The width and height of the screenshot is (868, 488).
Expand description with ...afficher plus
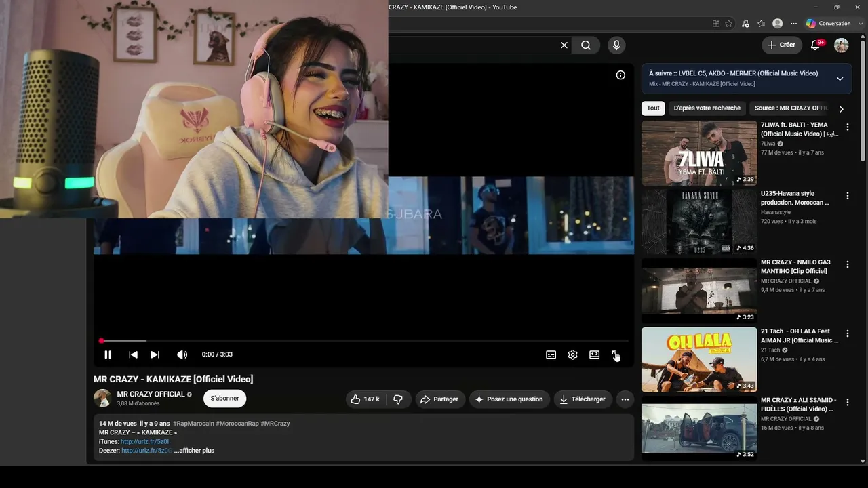[x=194, y=451]
